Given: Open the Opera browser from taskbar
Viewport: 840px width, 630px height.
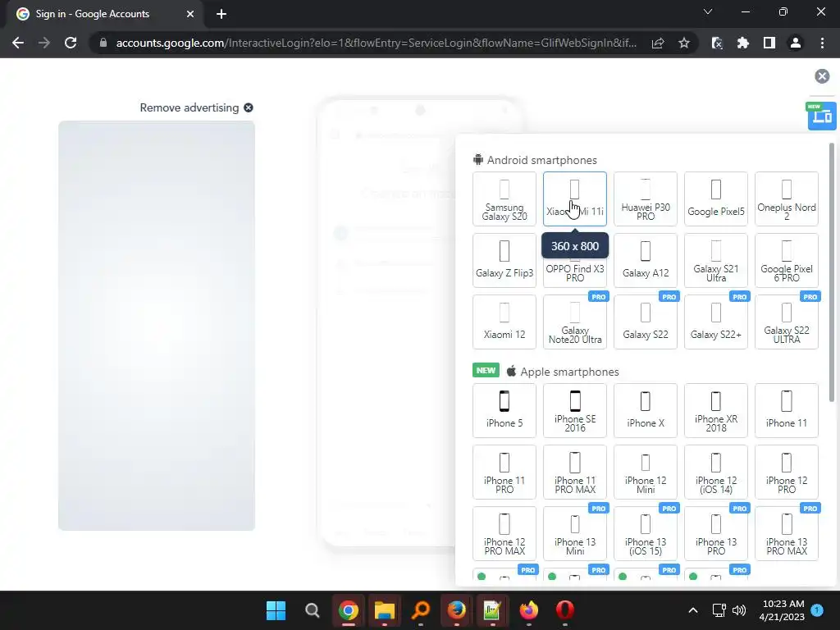Looking at the screenshot, I should (564, 610).
